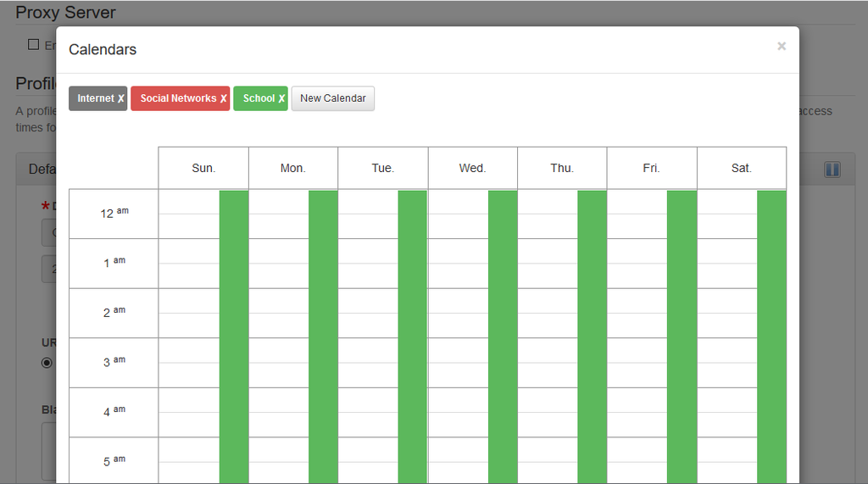
Task: Click the Sun. column header
Action: tap(203, 168)
